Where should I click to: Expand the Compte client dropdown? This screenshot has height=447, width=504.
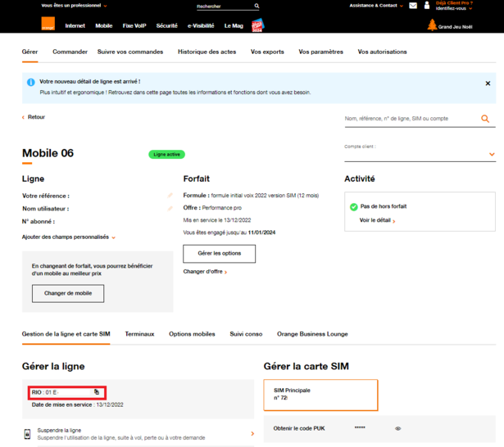point(492,154)
